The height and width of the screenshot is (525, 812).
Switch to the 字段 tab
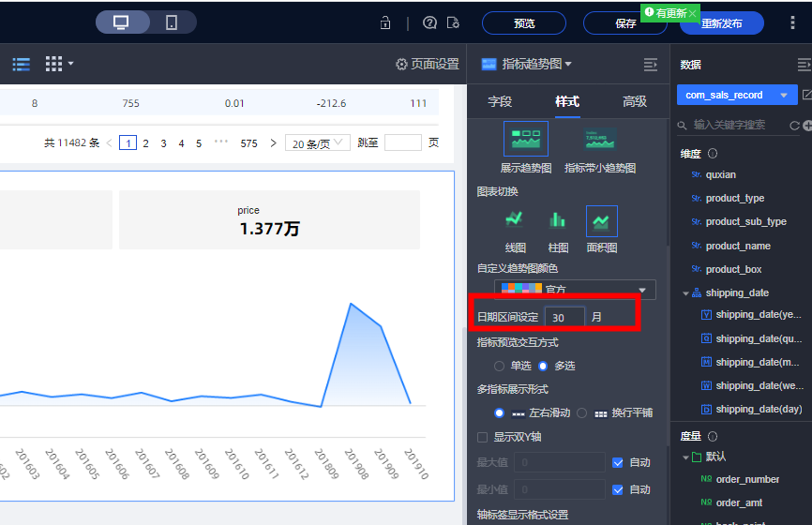(501, 101)
